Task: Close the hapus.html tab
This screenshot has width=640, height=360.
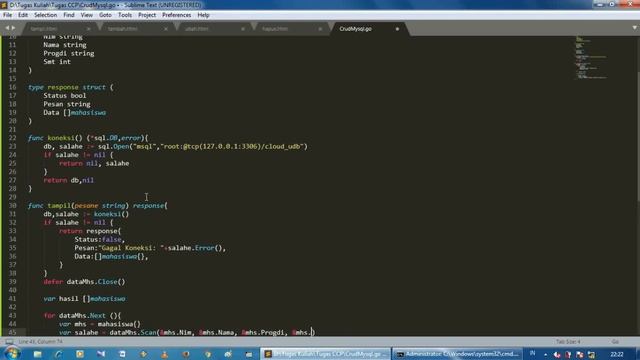Action: 320,29
